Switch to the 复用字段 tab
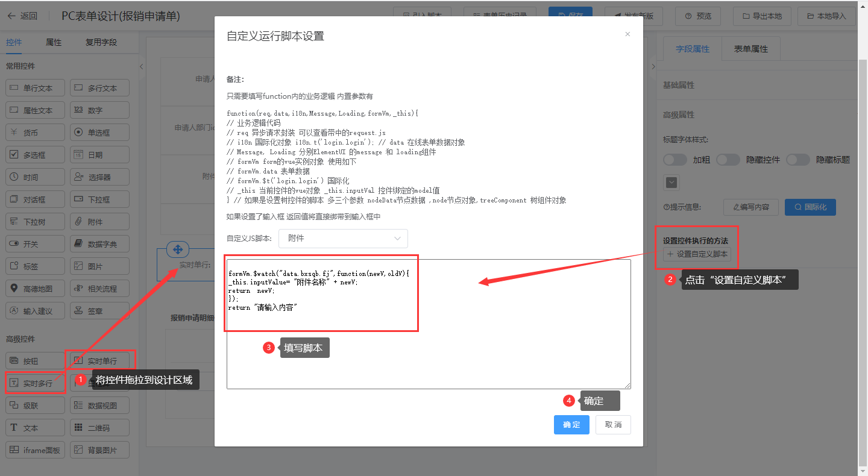Viewport: 868px width, 476px height. tap(101, 42)
